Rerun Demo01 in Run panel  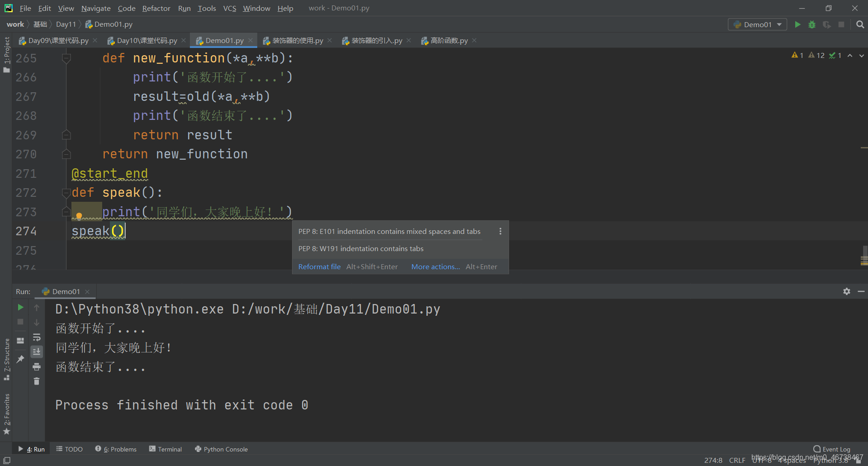(20, 307)
